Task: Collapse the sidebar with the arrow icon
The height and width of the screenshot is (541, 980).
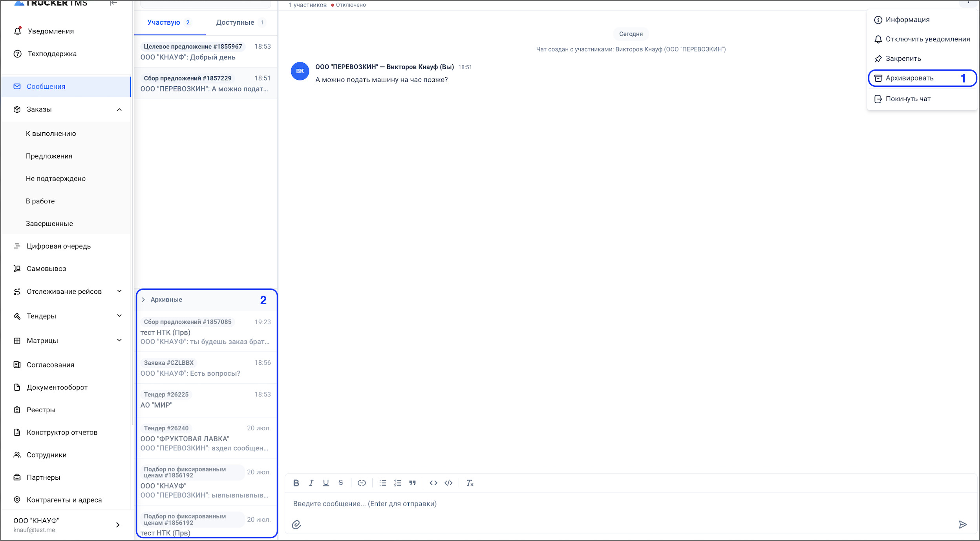Action: tap(113, 3)
